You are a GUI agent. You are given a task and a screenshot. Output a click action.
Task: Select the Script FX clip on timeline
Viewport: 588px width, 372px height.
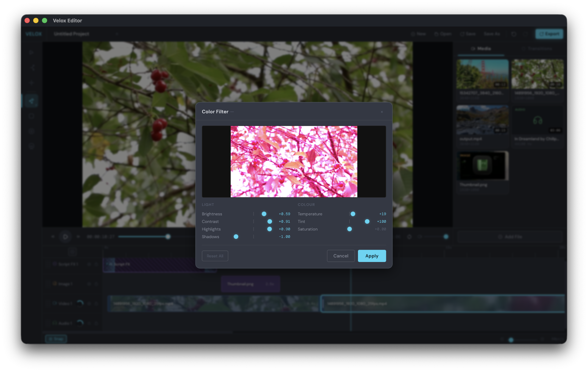(160, 264)
